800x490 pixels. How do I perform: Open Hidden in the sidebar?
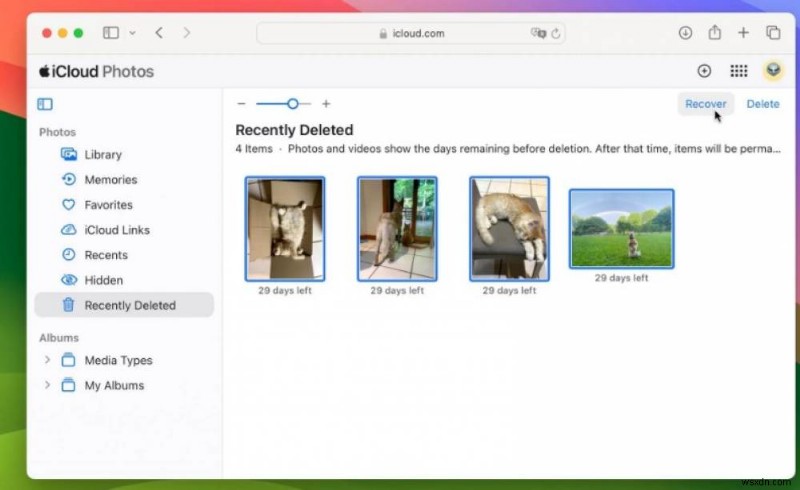(x=124, y=280)
